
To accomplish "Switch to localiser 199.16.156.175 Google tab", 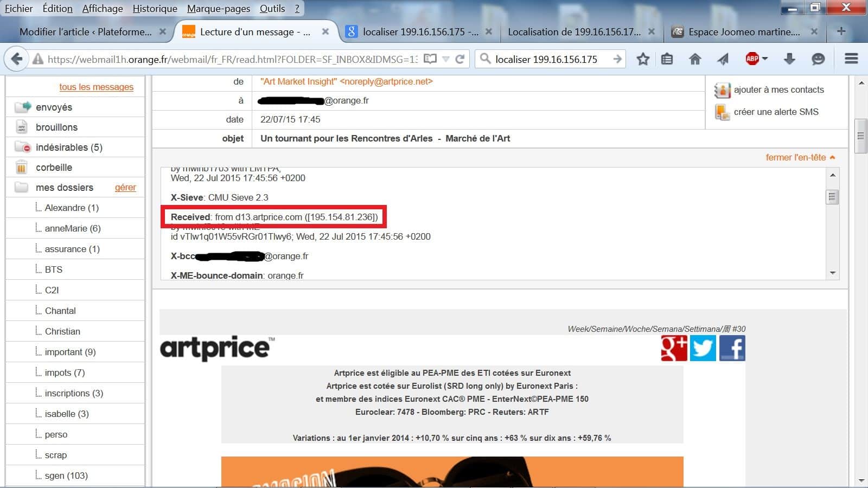I will coord(420,32).
